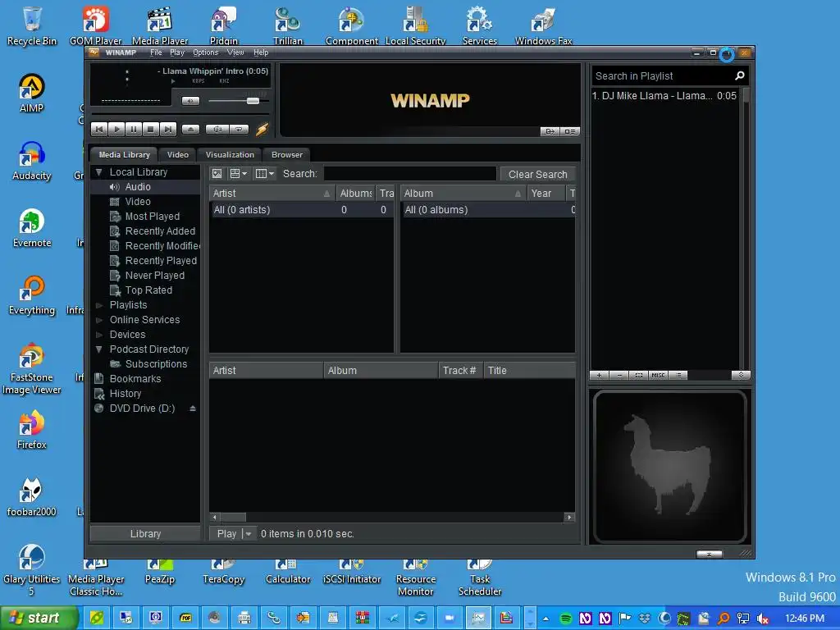Click the Winamp lightning bolt icon
840x630 pixels.
pos(262,129)
